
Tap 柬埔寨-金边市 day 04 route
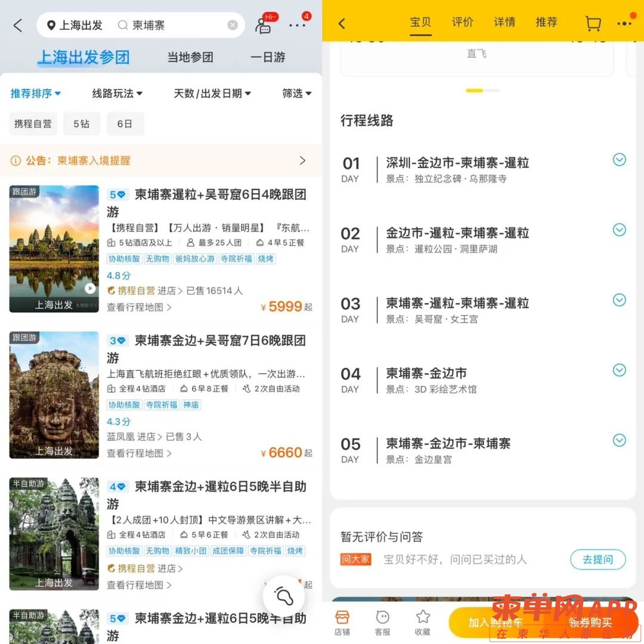pos(426,373)
